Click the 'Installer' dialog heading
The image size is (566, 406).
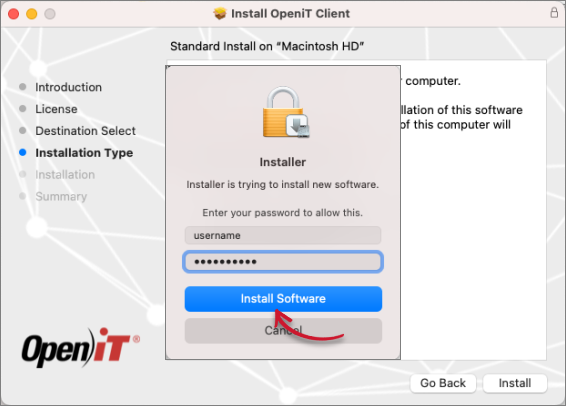(283, 162)
